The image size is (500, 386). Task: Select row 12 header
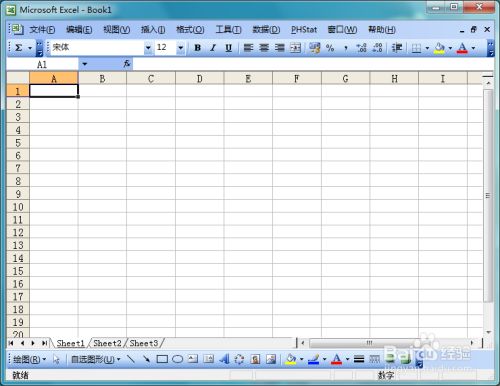coord(18,232)
